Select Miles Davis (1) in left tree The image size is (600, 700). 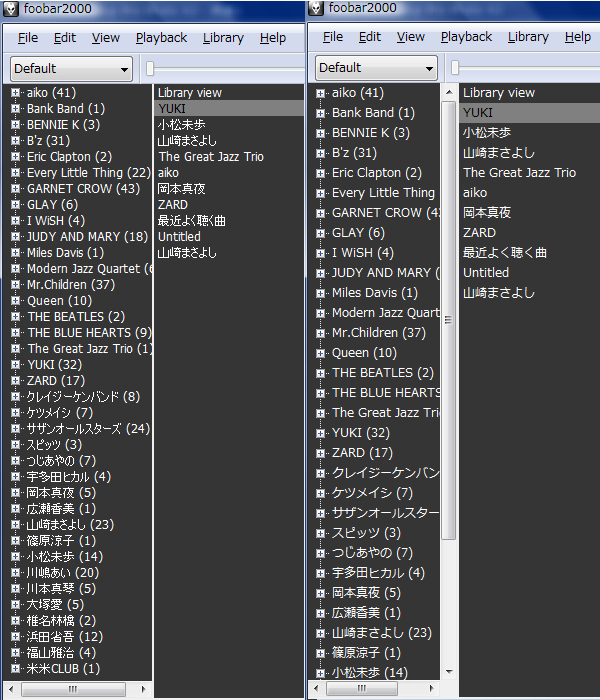[x=65, y=253]
